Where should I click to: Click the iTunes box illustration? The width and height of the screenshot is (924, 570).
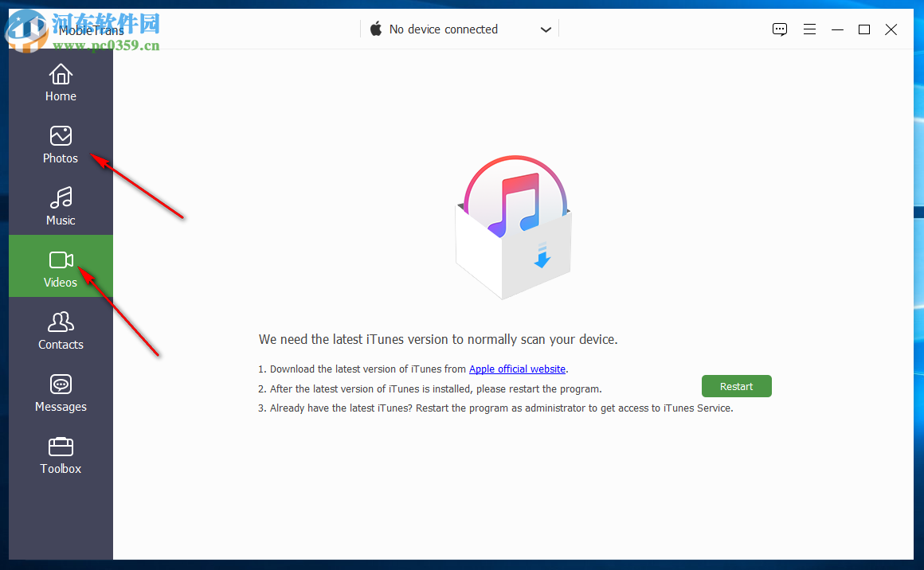point(513,228)
